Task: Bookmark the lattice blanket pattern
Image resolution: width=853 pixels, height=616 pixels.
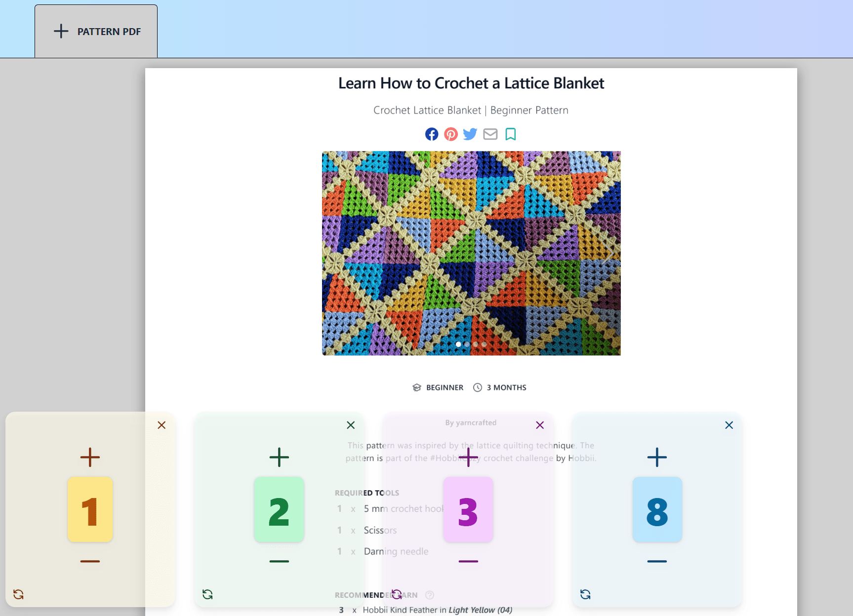Action: coord(510,134)
